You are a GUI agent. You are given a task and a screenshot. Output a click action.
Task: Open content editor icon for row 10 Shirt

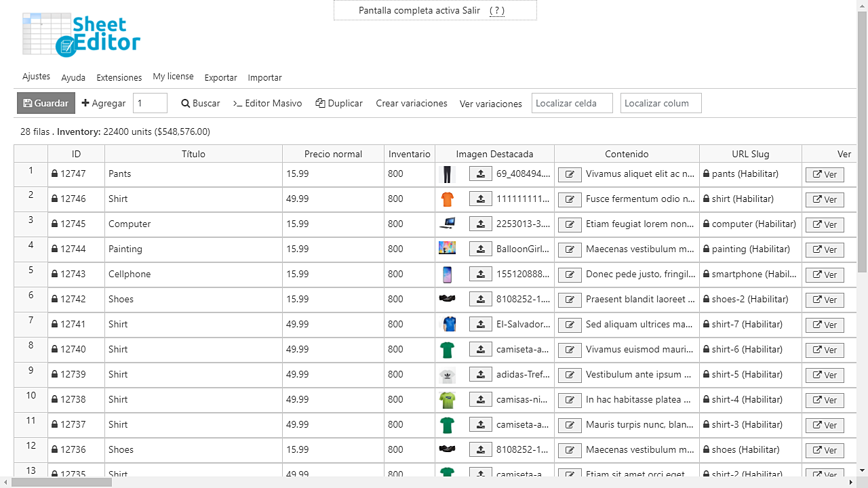(570, 400)
